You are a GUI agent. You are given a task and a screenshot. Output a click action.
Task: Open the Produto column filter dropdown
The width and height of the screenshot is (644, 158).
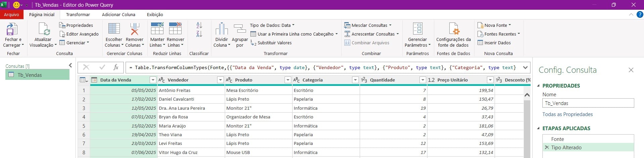[x=288, y=80]
